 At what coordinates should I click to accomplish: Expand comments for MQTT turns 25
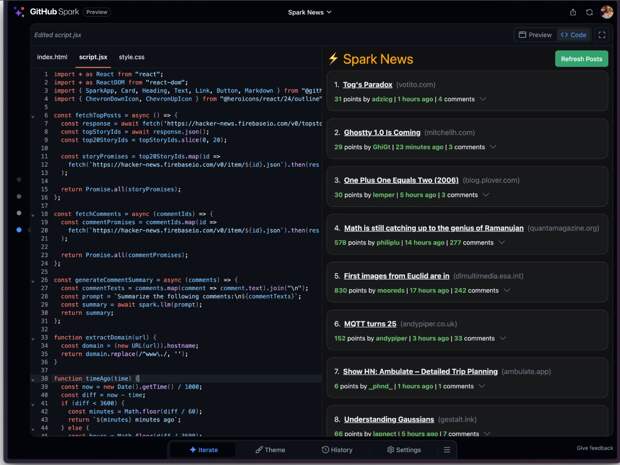(503, 338)
